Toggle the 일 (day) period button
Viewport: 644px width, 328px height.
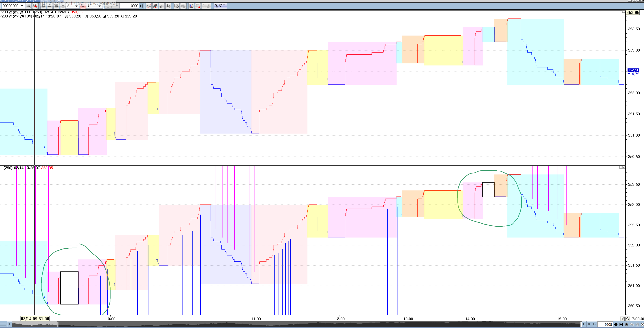click(43, 6)
